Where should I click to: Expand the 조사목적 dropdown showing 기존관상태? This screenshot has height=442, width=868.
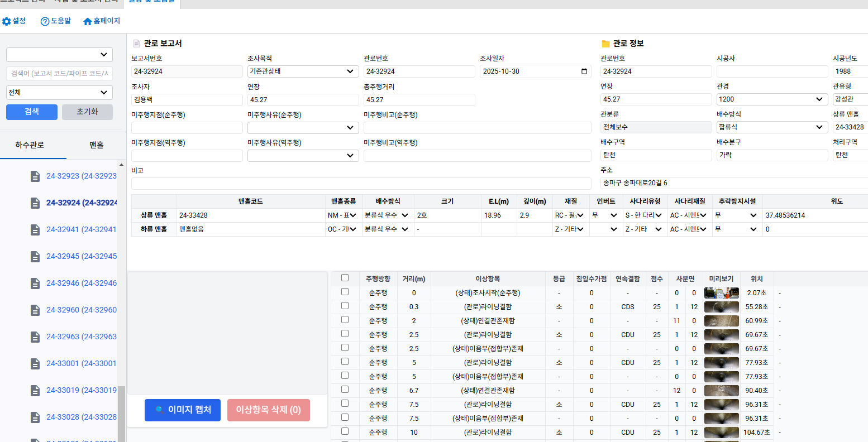303,71
